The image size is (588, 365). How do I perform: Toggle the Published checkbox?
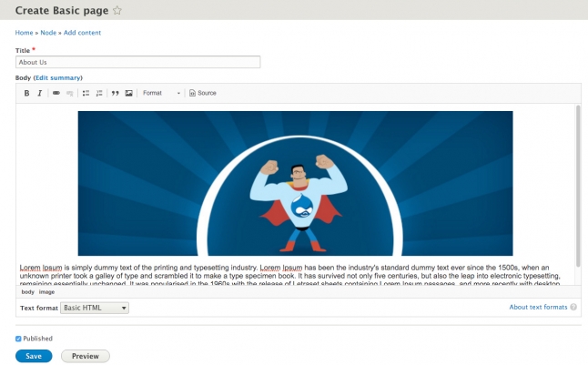18,339
